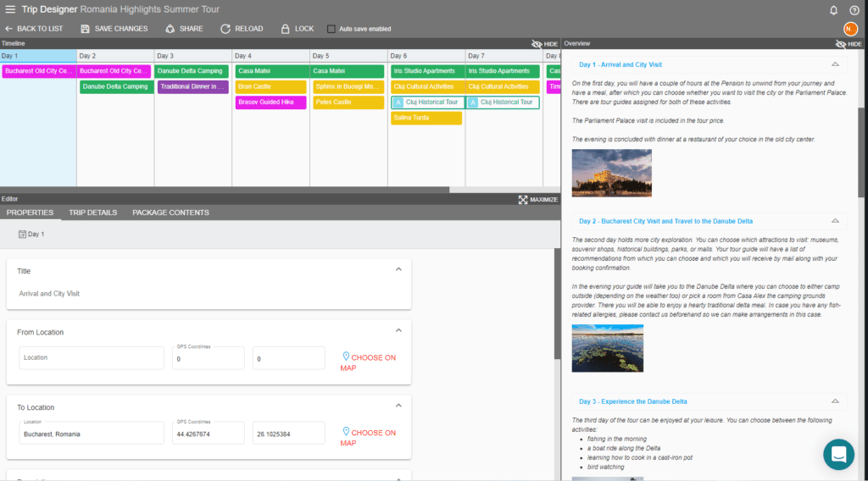Select the Day 7 timeline header
This screenshot has height=481, width=868.
tap(504, 56)
